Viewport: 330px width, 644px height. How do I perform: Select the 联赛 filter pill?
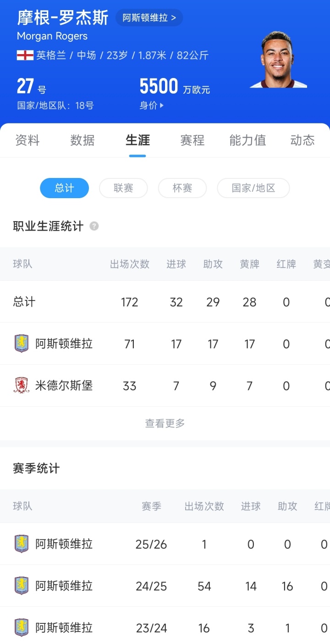pyautogui.click(x=123, y=188)
